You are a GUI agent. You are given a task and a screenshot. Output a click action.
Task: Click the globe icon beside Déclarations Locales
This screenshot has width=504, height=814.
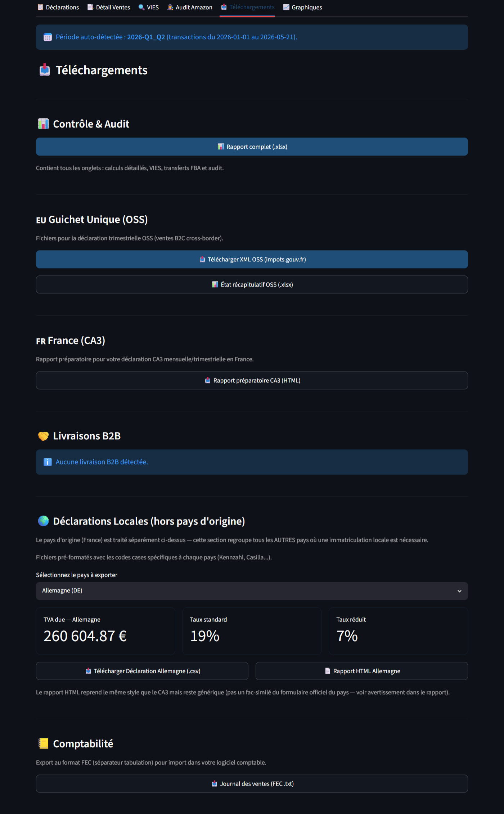pyautogui.click(x=43, y=521)
